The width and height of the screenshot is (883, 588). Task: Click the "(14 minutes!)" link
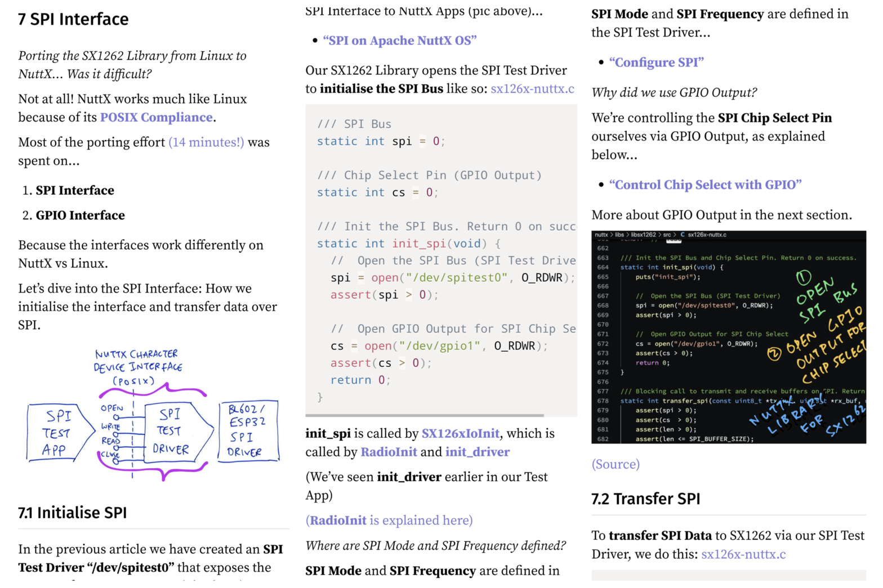206,142
